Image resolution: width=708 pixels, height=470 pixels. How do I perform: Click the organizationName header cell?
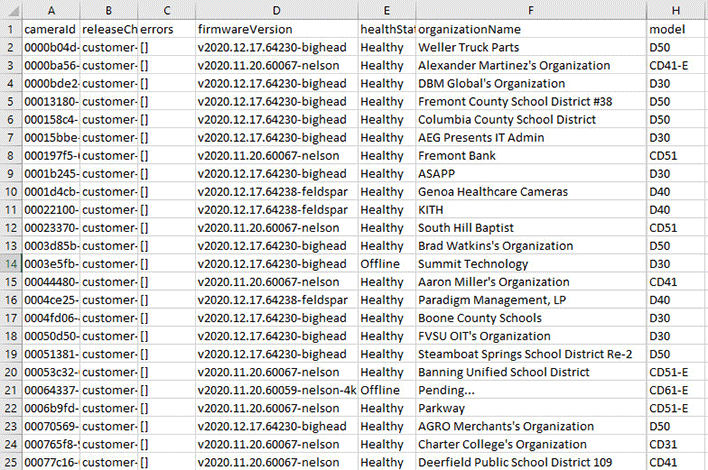[531, 29]
